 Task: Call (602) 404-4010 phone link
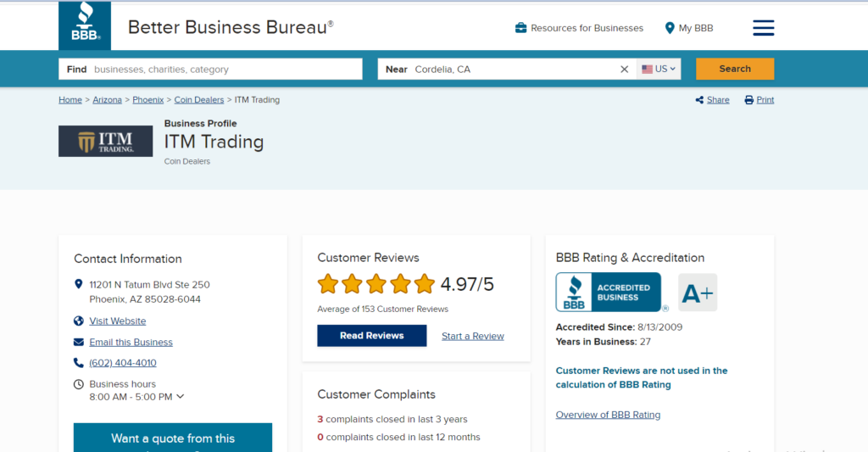point(123,363)
